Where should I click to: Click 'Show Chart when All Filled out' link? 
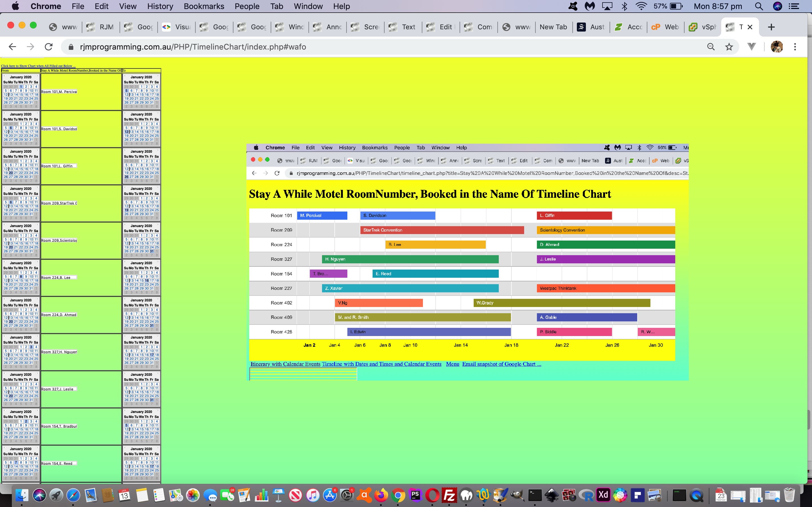click(x=38, y=66)
